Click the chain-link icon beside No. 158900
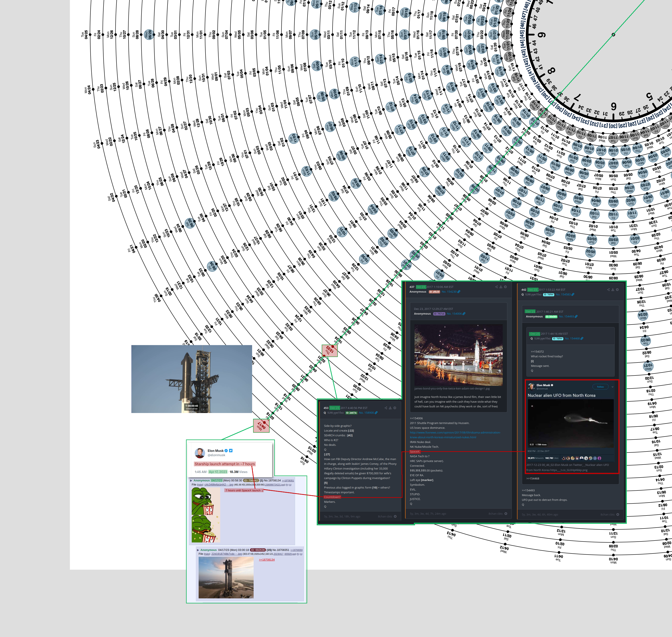Viewport: 672px width, 637px height. (376, 413)
